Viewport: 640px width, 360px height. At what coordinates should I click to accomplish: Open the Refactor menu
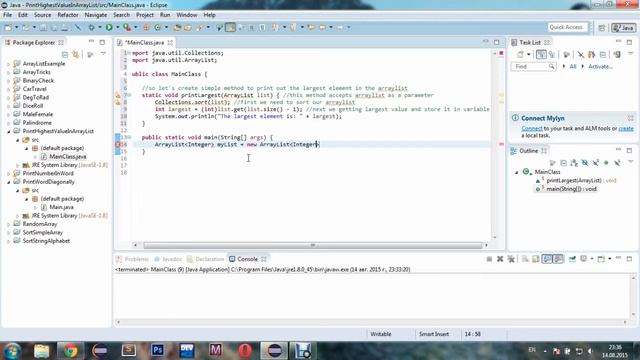coord(68,15)
